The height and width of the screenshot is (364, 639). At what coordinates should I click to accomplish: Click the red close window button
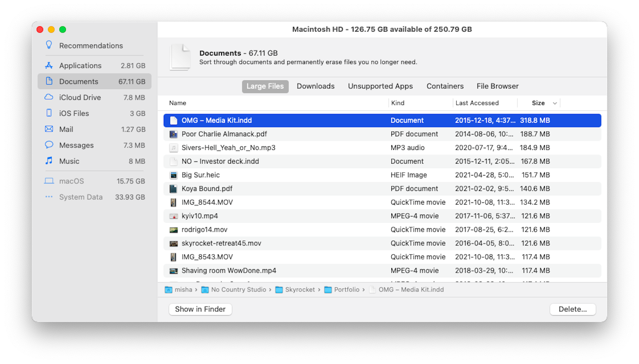point(40,29)
